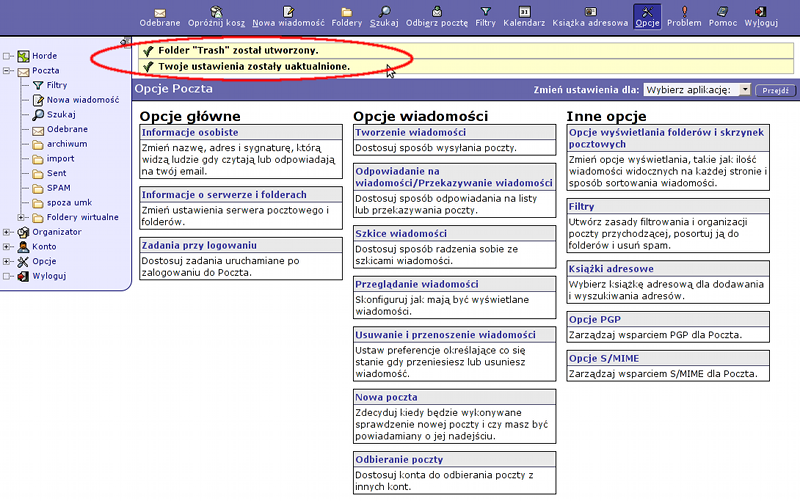The image size is (800, 501).
Task: Click 'Twoje ustawienia zostały uaktualnione.' notification
Action: click(x=254, y=66)
